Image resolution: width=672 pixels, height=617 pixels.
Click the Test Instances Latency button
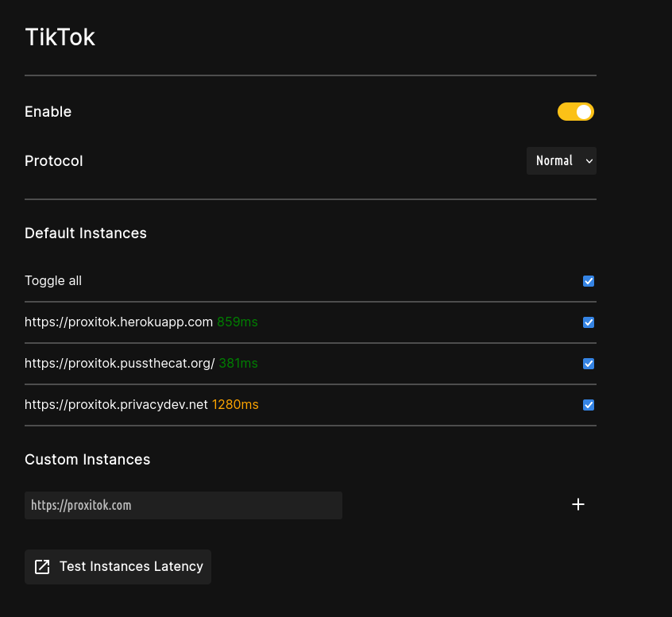(x=118, y=567)
